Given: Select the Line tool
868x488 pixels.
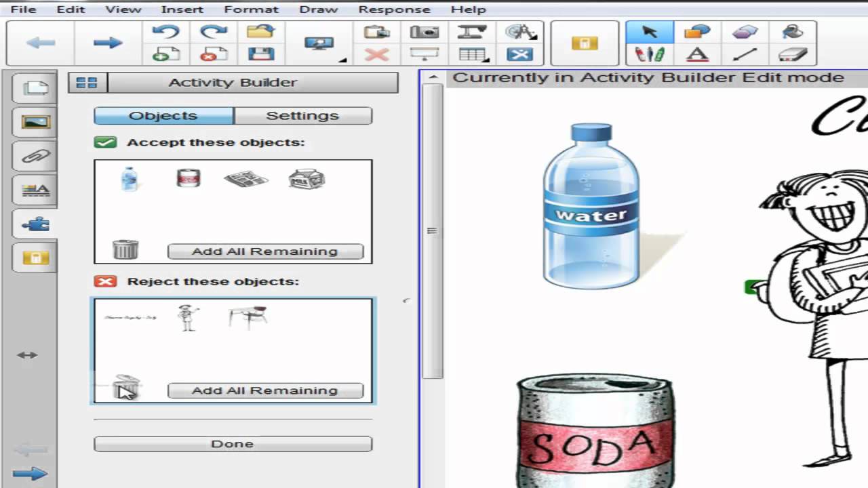Looking at the screenshot, I should point(745,54).
